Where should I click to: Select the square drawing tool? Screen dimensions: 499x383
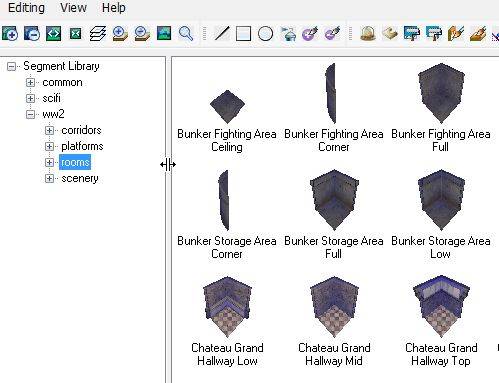pos(243,33)
